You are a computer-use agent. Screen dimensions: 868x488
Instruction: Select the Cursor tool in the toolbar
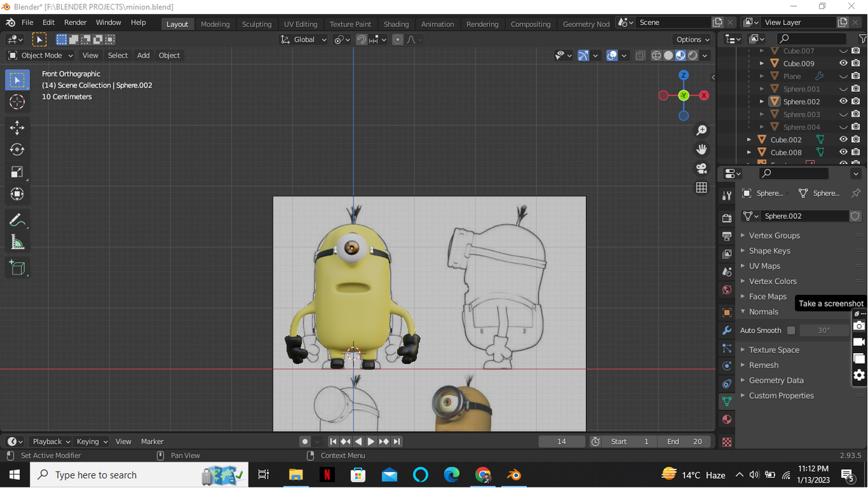click(x=17, y=102)
